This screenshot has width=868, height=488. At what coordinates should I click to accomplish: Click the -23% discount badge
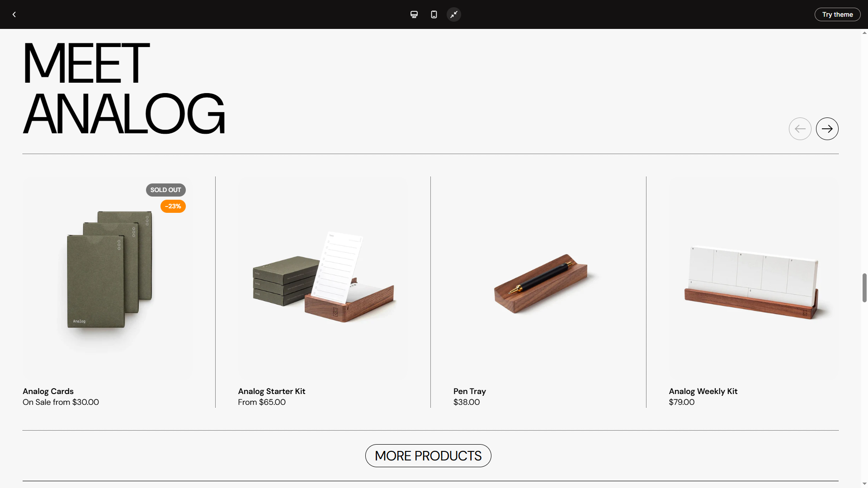coord(173,206)
